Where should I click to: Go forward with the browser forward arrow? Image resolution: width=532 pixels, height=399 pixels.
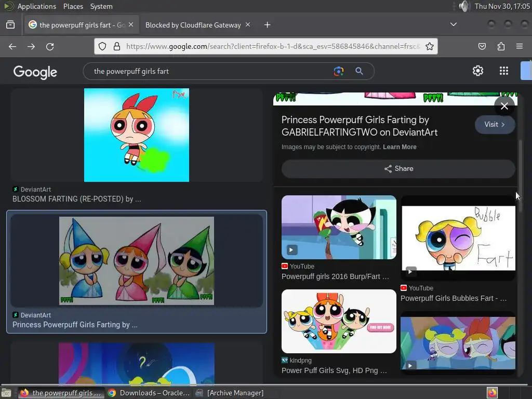click(x=31, y=46)
